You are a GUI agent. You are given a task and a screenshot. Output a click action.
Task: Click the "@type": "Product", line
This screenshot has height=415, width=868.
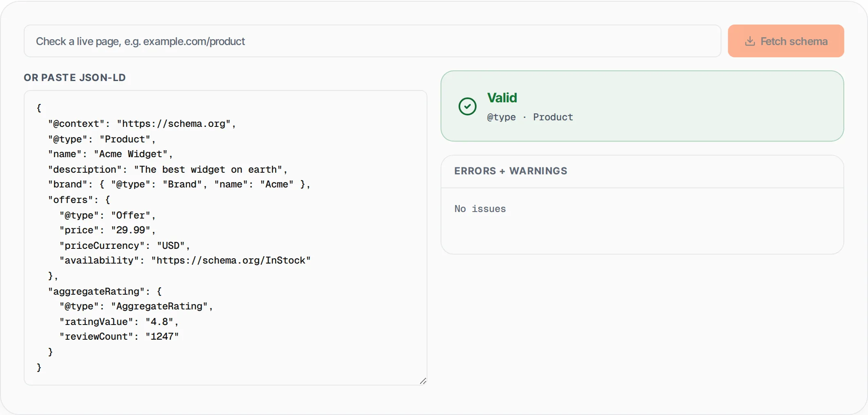102,139
